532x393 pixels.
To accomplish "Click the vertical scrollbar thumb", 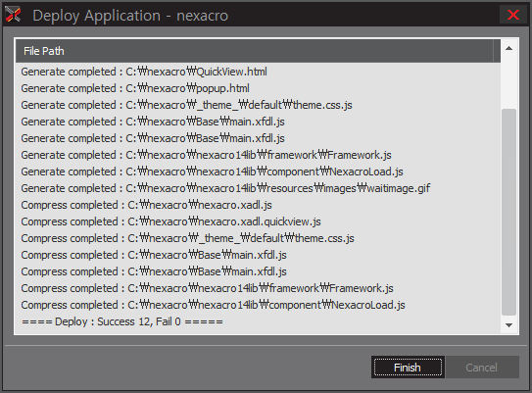I will coord(508,212).
